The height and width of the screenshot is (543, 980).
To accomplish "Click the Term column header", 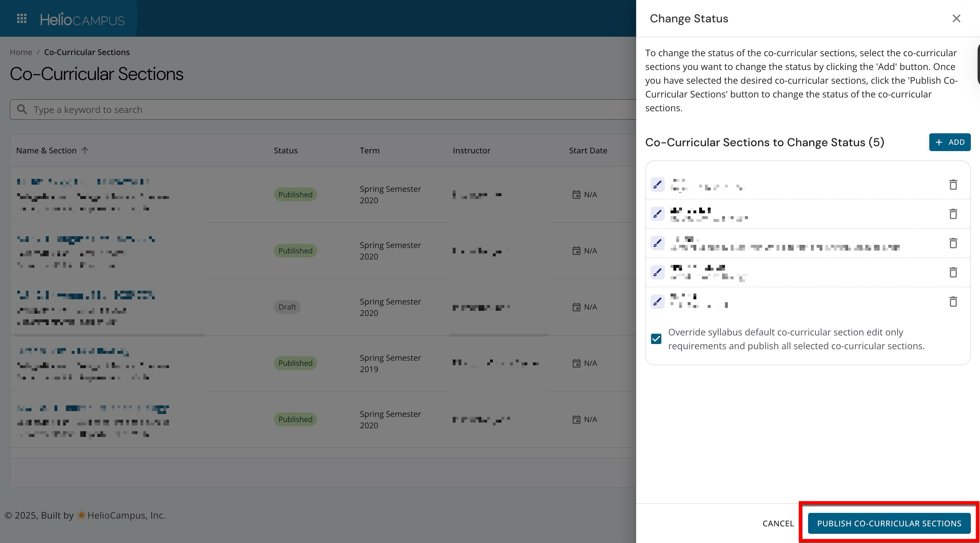I will 369,151.
